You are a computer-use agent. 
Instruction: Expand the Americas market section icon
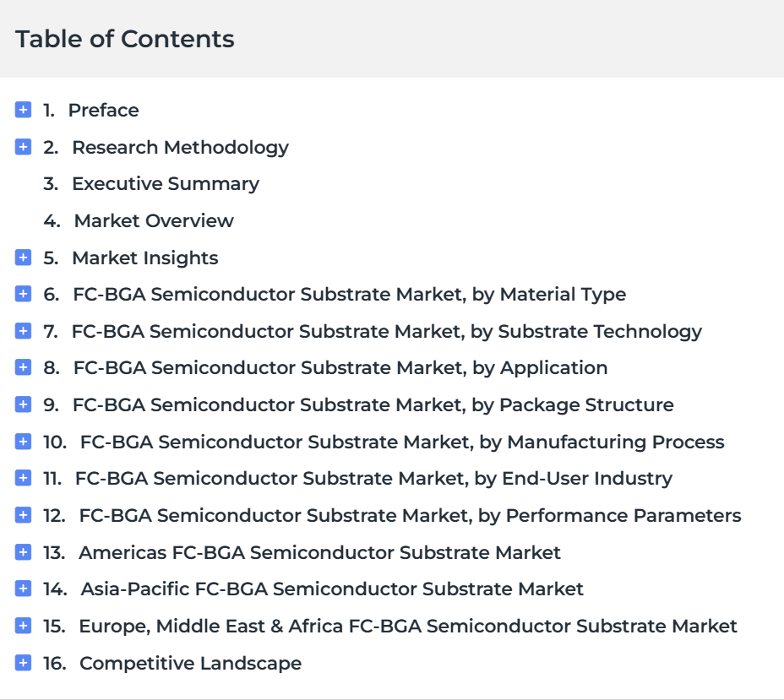click(23, 552)
